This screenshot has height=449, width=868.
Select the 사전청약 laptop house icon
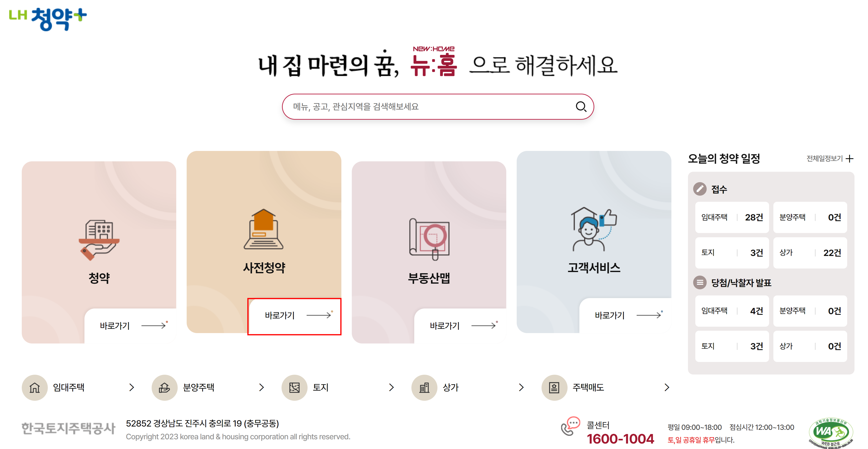click(264, 229)
